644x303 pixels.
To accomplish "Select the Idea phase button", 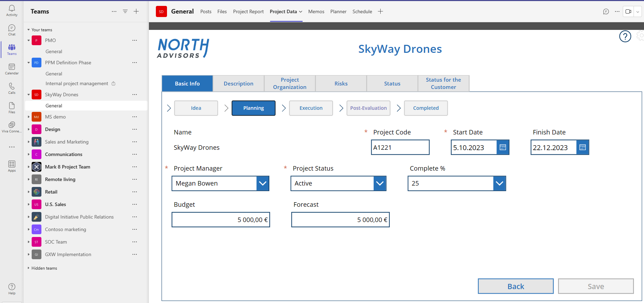I will [x=196, y=108].
